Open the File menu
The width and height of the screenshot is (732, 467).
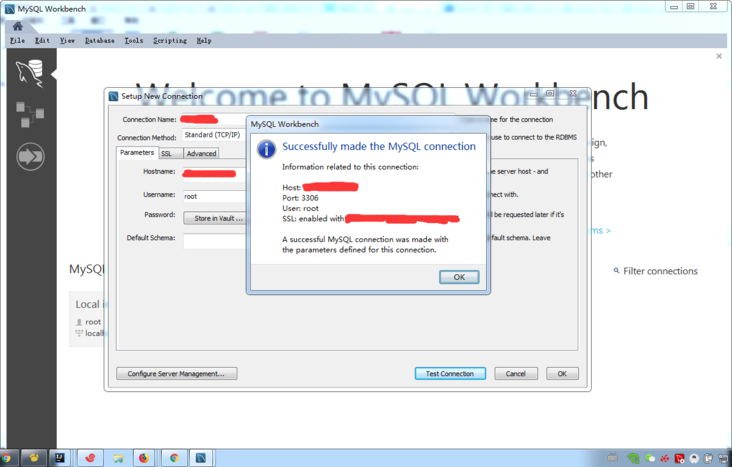pos(17,41)
